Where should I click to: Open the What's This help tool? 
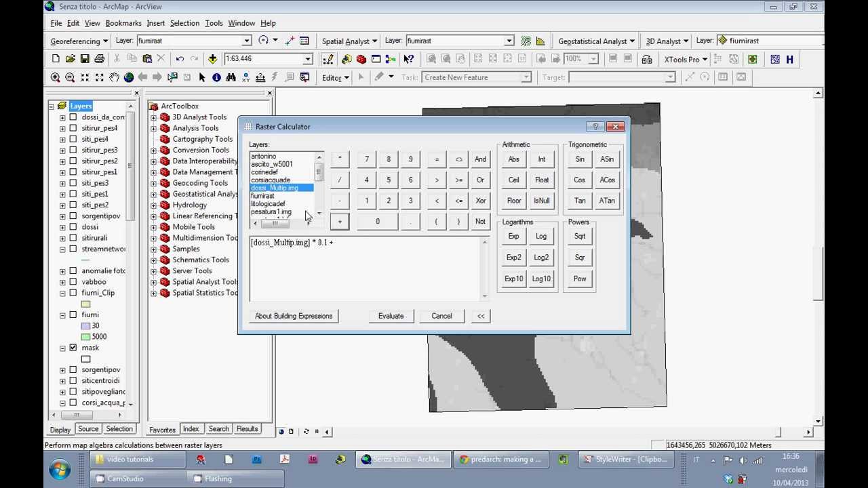tap(409, 59)
